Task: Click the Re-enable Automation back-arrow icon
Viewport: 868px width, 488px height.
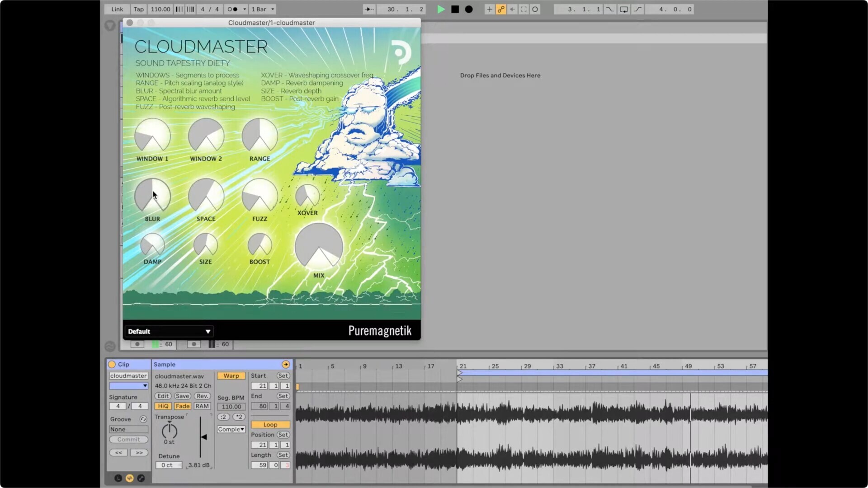Action: tap(512, 9)
